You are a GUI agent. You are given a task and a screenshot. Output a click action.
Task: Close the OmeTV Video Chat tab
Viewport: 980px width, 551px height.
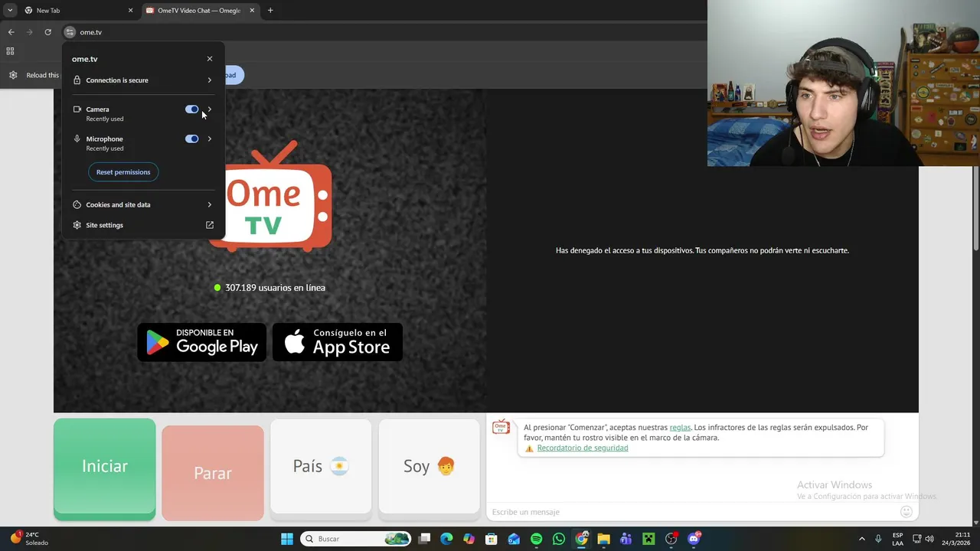click(252, 11)
